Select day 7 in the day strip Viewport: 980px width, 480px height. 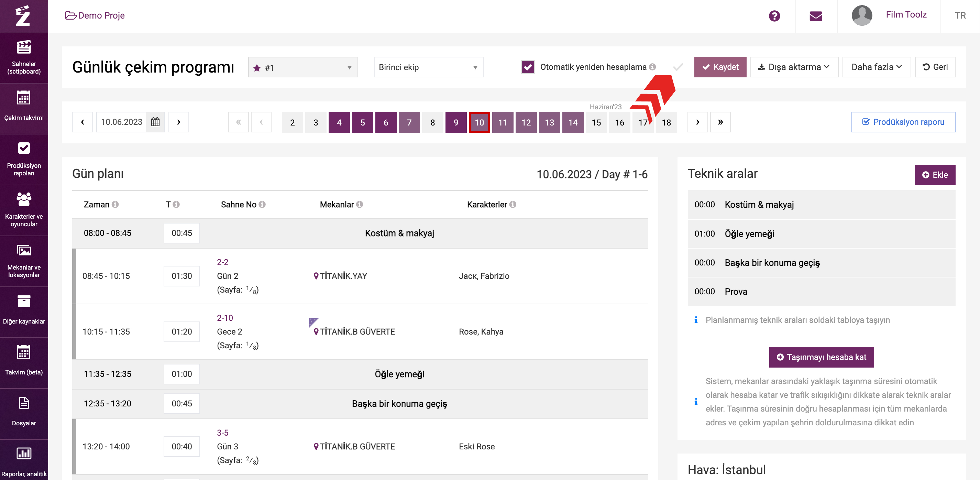point(409,122)
